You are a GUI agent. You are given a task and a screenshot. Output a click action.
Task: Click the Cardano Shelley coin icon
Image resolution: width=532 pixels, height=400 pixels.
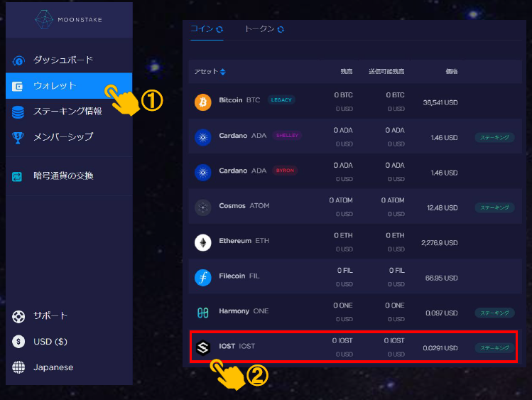pyautogui.click(x=203, y=137)
